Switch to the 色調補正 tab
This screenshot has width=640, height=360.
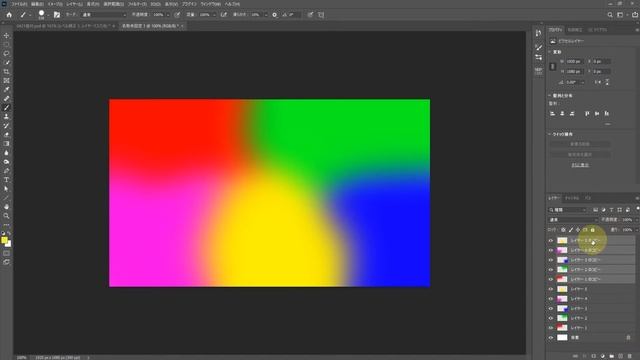pos(575,30)
